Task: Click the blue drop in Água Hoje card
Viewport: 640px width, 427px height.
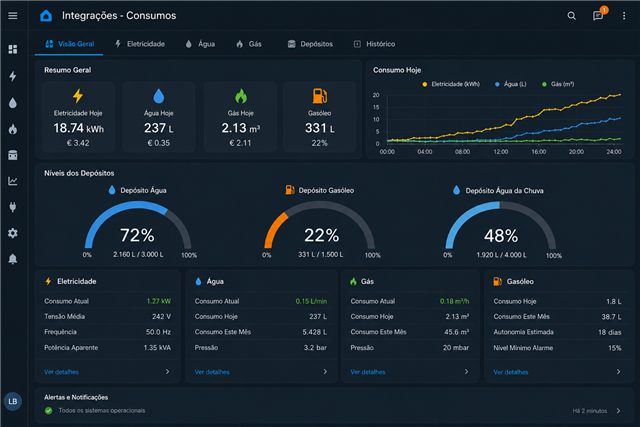Action: (x=158, y=96)
